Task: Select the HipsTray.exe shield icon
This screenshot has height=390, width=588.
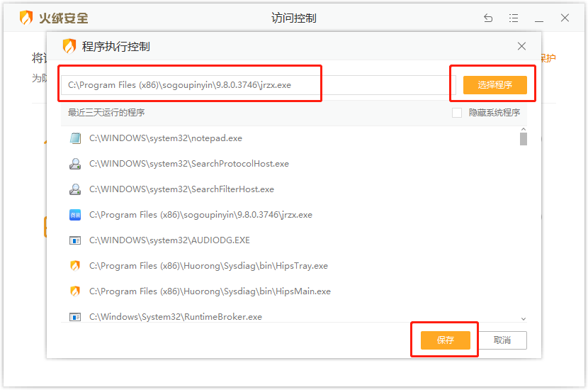Action: [x=75, y=266]
